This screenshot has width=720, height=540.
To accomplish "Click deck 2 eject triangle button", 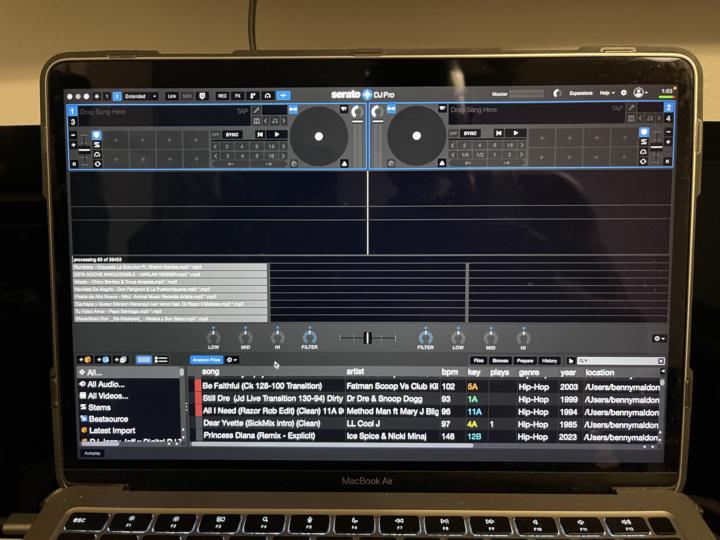I will pos(442,163).
